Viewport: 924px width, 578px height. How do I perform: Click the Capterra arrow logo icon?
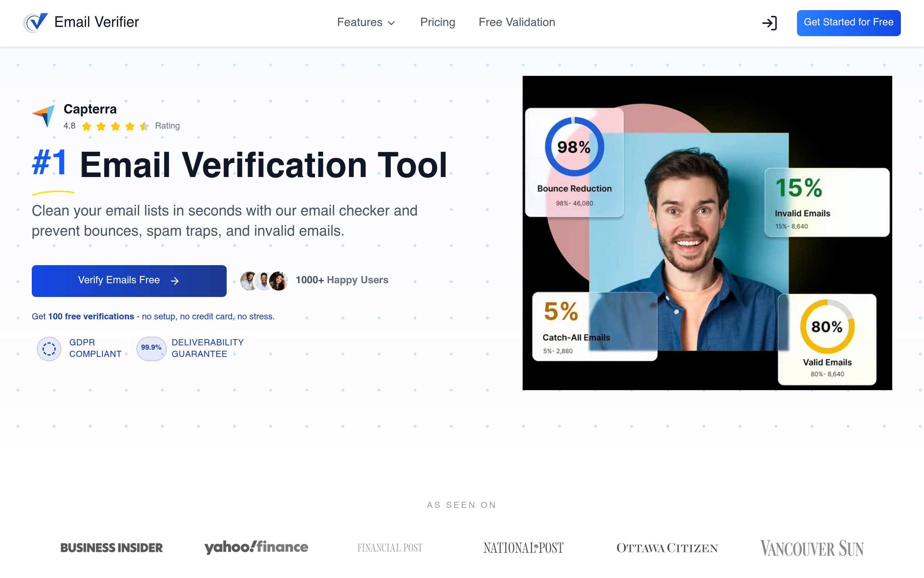(x=44, y=116)
